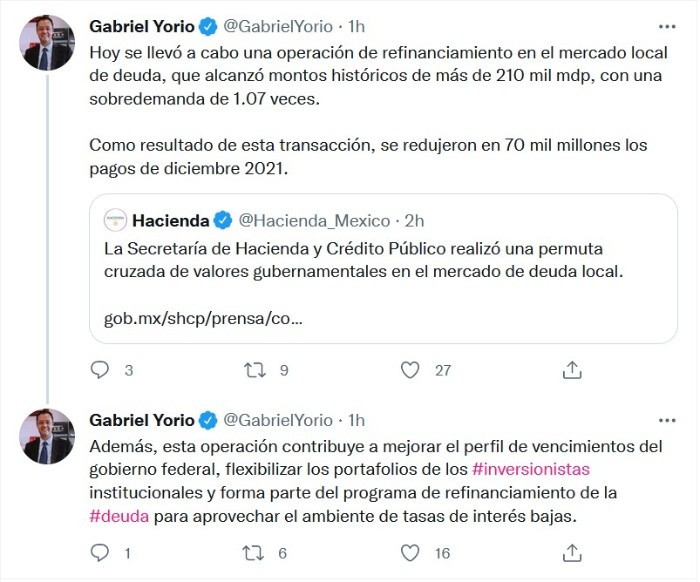Share the second tweet
Viewport: 700px width, 582px height.
click(572, 552)
